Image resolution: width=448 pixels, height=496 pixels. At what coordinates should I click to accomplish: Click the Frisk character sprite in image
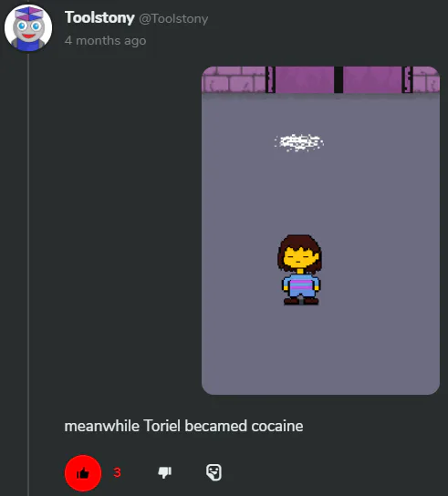pos(300,270)
